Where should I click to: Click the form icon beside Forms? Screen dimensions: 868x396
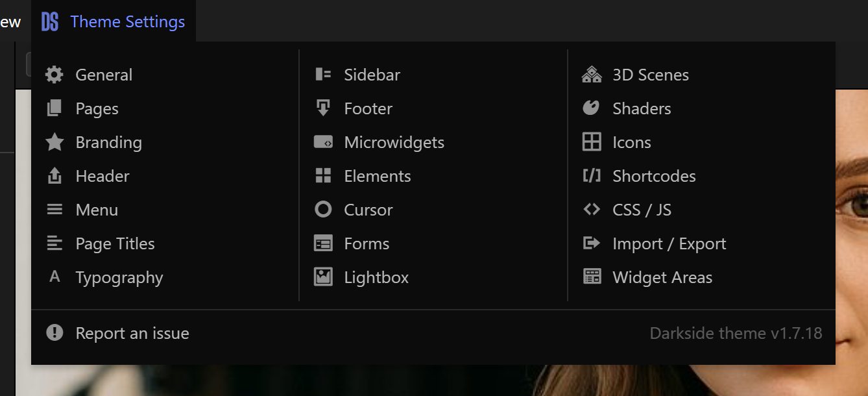coord(323,243)
